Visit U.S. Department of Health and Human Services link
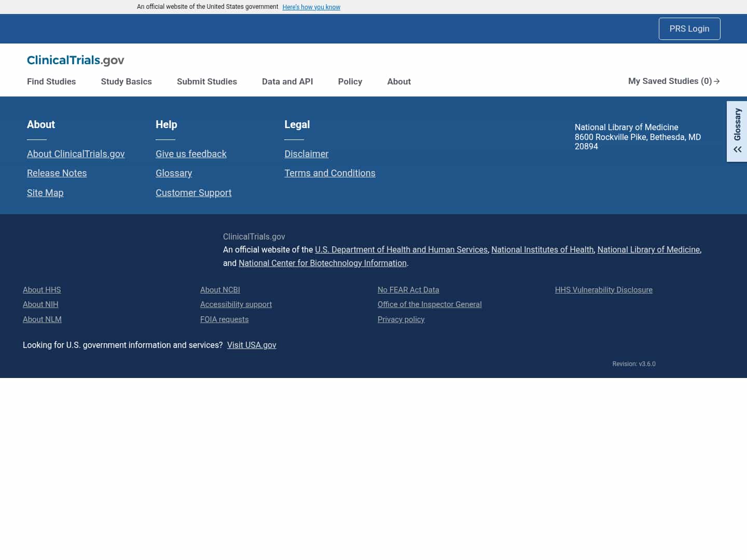The image size is (747, 560). [x=401, y=249]
